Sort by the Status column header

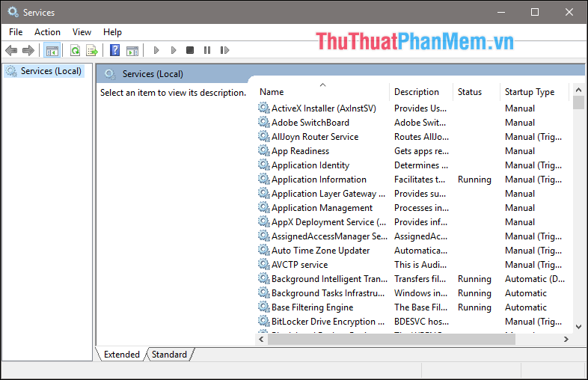477,92
